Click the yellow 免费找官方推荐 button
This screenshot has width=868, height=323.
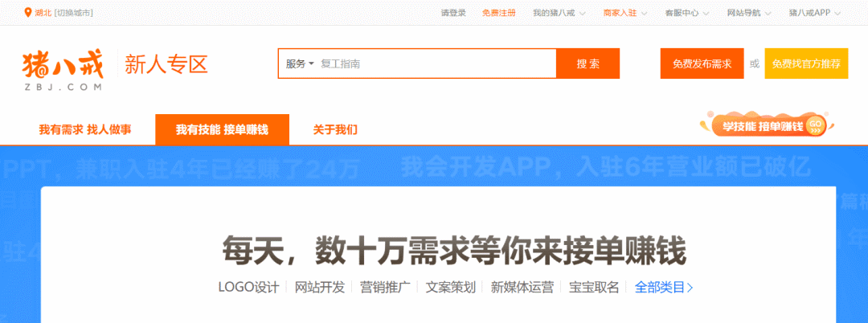805,64
